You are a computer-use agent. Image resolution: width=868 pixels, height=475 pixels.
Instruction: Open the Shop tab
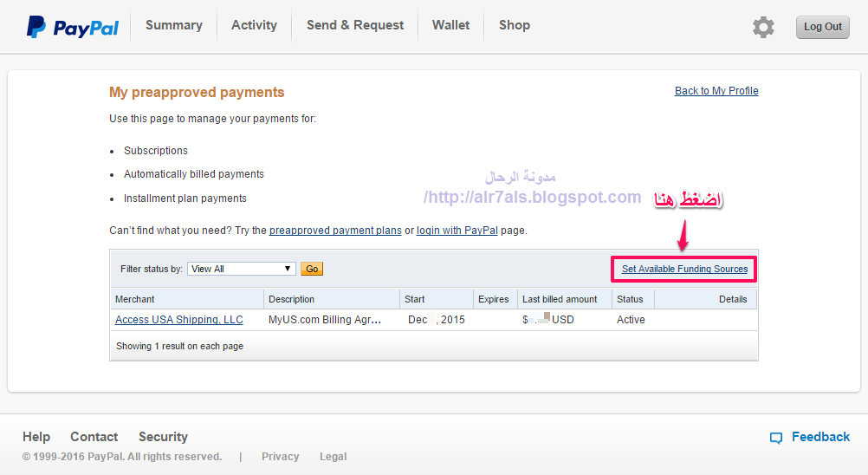(x=515, y=25)
